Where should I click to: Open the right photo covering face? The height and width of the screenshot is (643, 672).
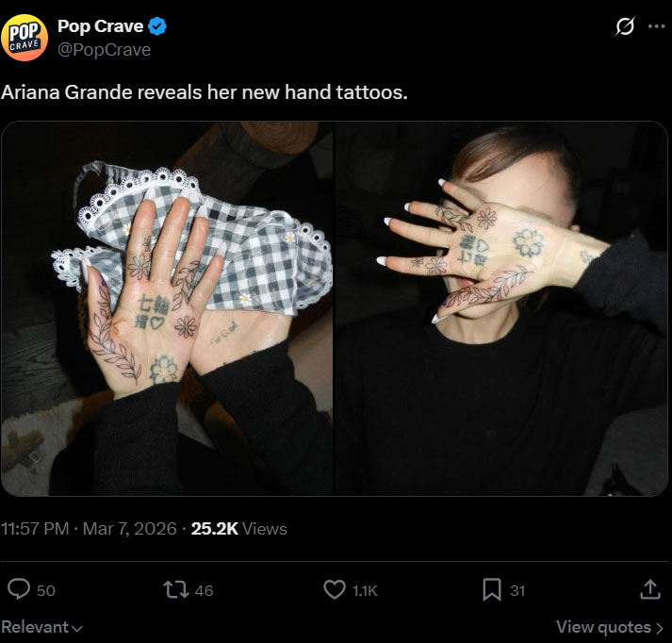point(501,308)
